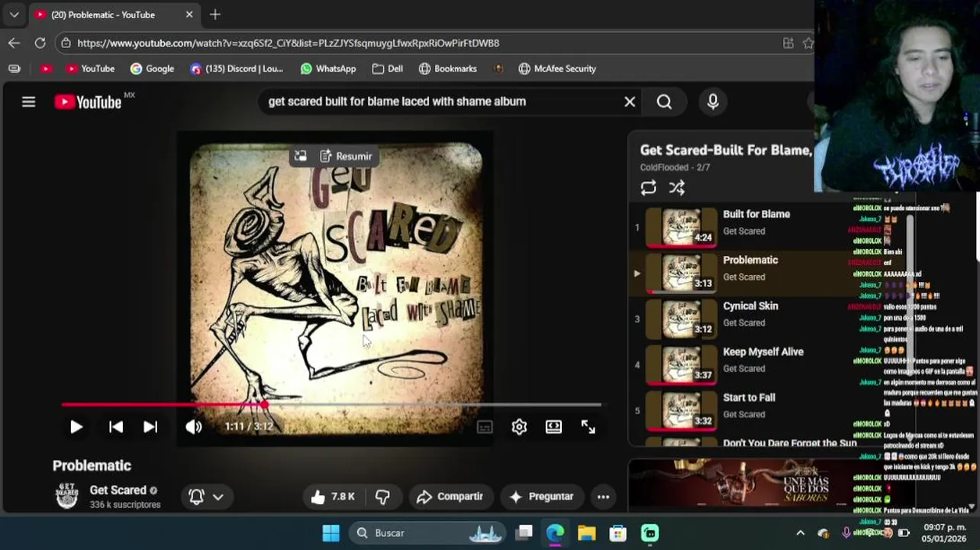
Task: Click the taskbar Buscar search box
Action: pos(429,533)
